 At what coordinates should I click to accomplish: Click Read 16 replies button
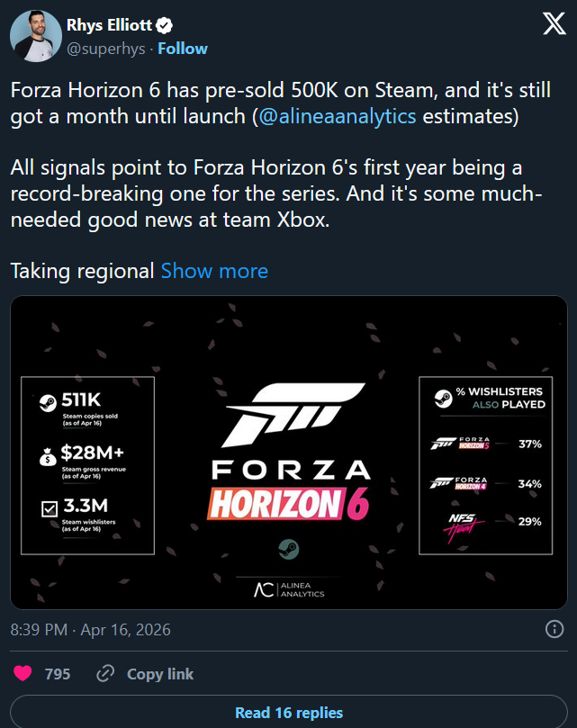(x=288, y=713)
